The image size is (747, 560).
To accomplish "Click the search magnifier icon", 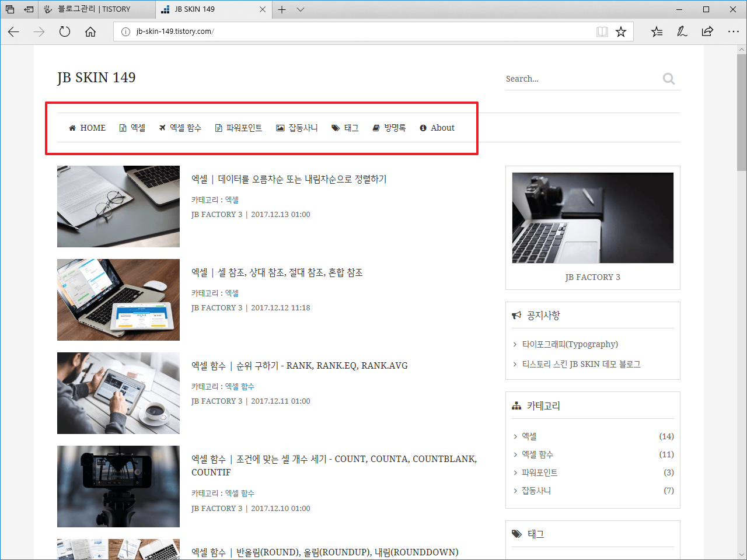I will pyautogui.click(x=669, y=79).
